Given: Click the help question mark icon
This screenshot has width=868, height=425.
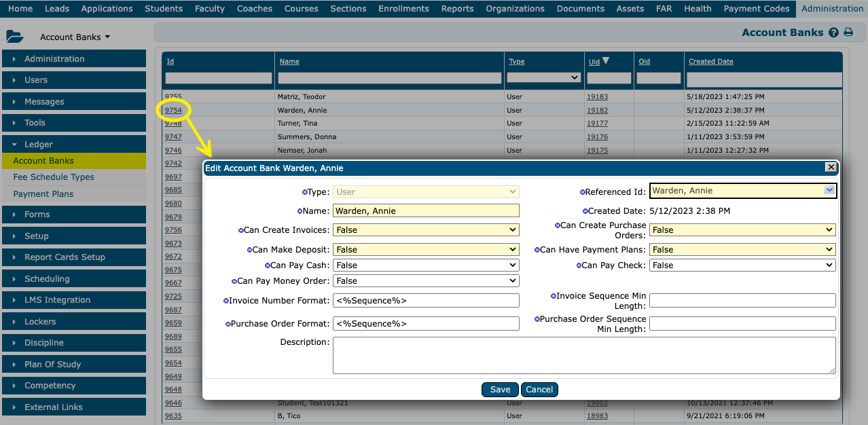Looking at the screenshot, I should click(834, 33).
